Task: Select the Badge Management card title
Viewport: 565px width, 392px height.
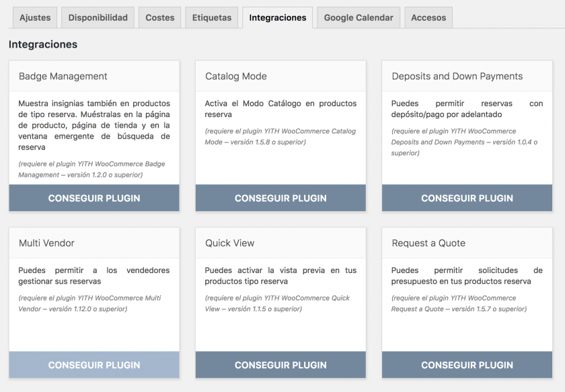Action: pos(63,77)
